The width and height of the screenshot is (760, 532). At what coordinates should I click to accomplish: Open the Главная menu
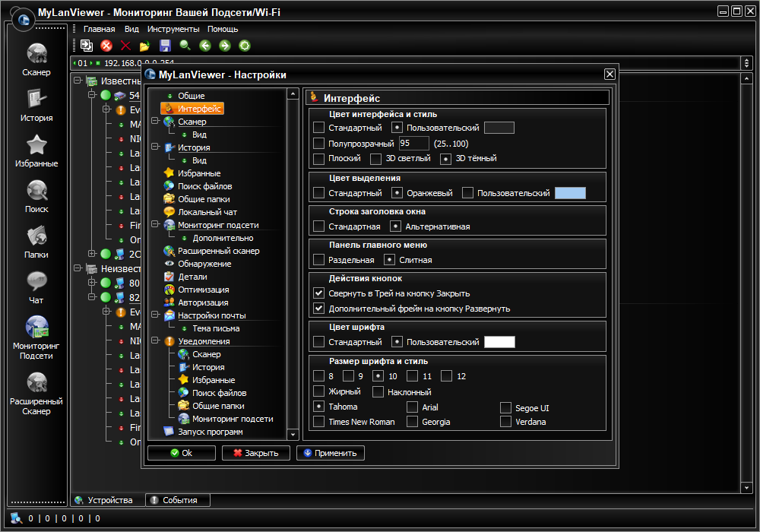[x=100, y=29]
